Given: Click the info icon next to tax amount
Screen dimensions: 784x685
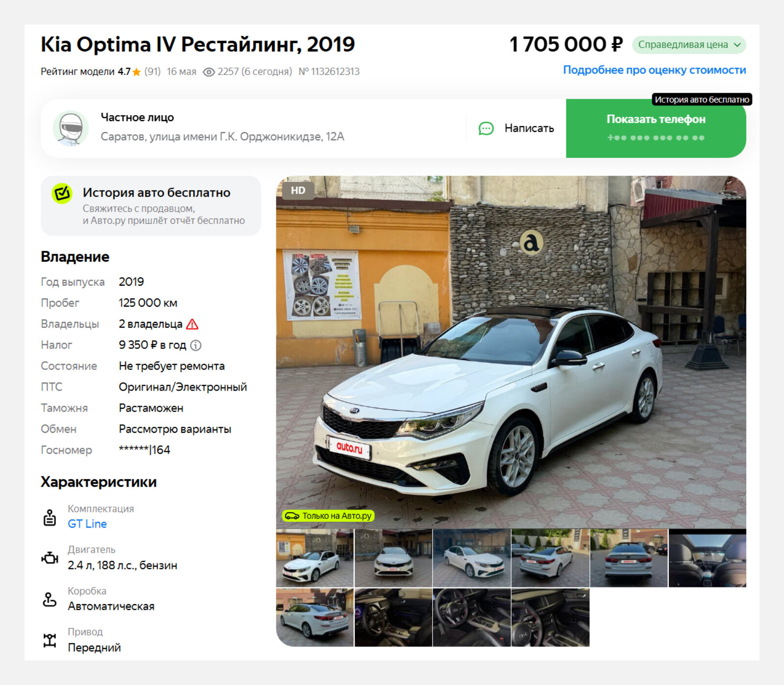Looking at the screenshot, I should coord(196,345).
